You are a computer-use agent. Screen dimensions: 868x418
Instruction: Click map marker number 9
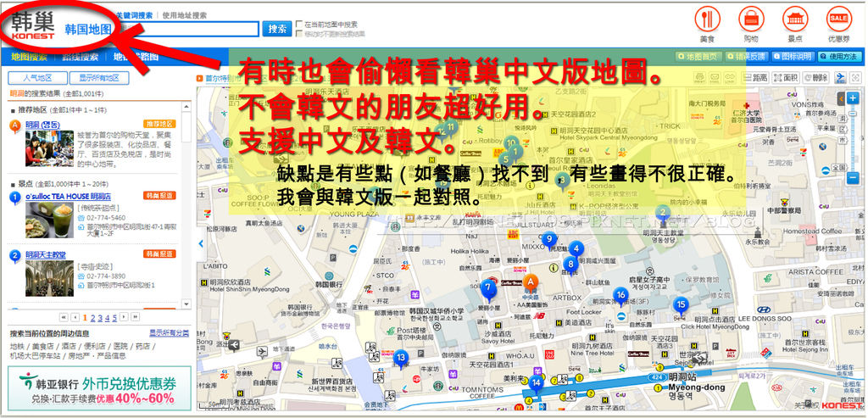point(549,240)
